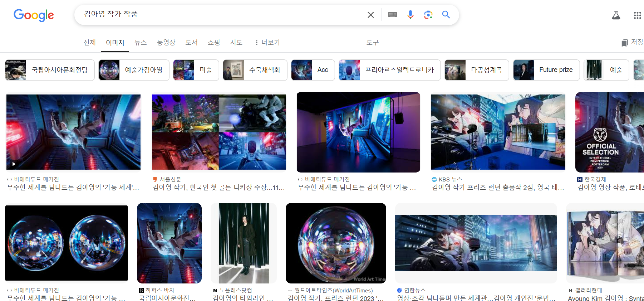Click the Google logo

click(34, 15)
